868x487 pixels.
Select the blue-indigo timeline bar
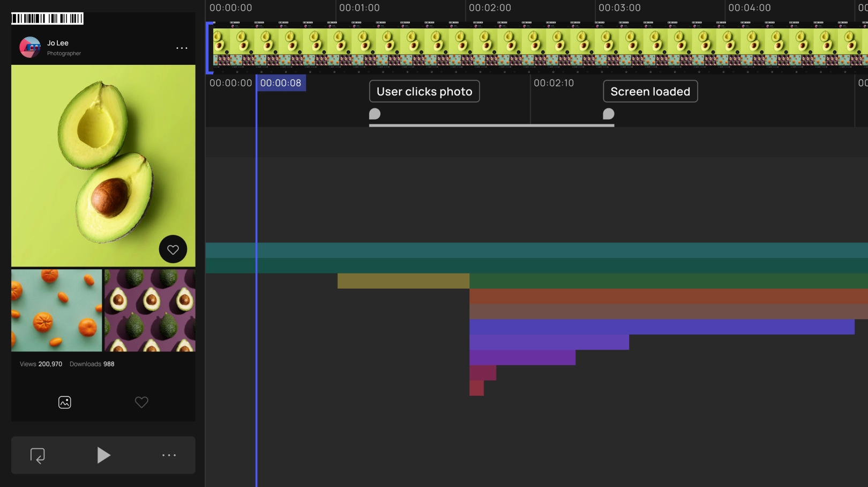point(662,327)
